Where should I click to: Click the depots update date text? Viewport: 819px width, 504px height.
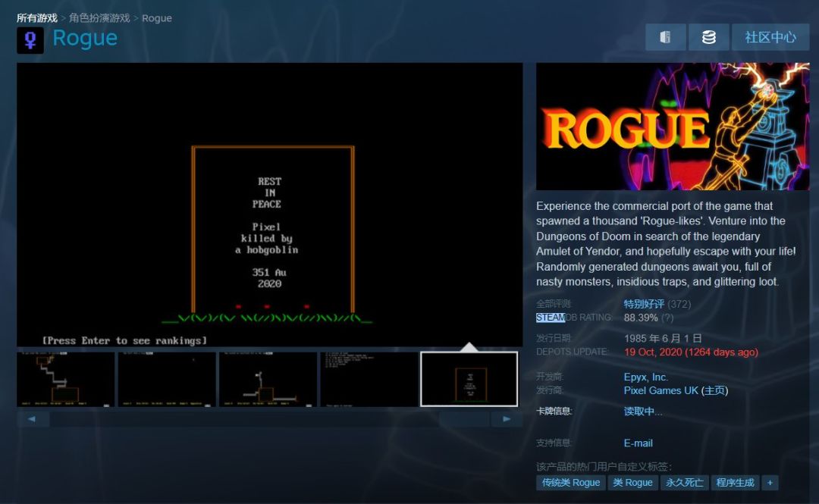pyautogui.click(x=691, y=352)
